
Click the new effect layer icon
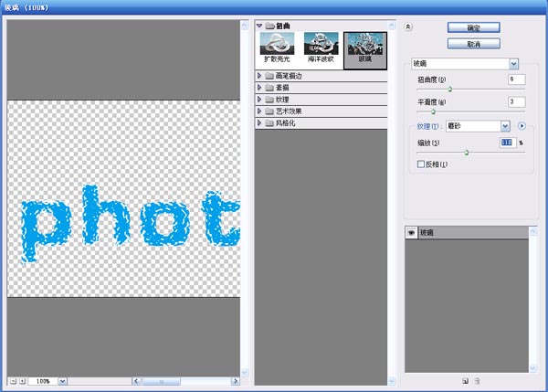point(465,380)
